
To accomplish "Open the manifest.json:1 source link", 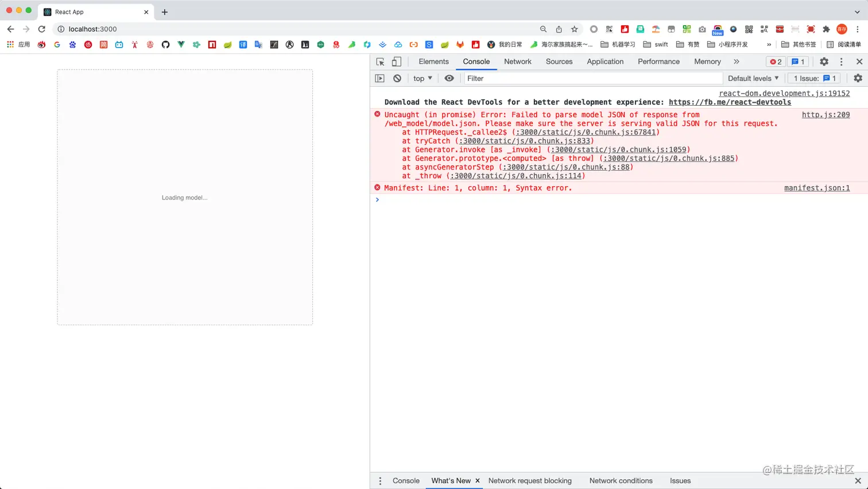I will coord(817,188).
